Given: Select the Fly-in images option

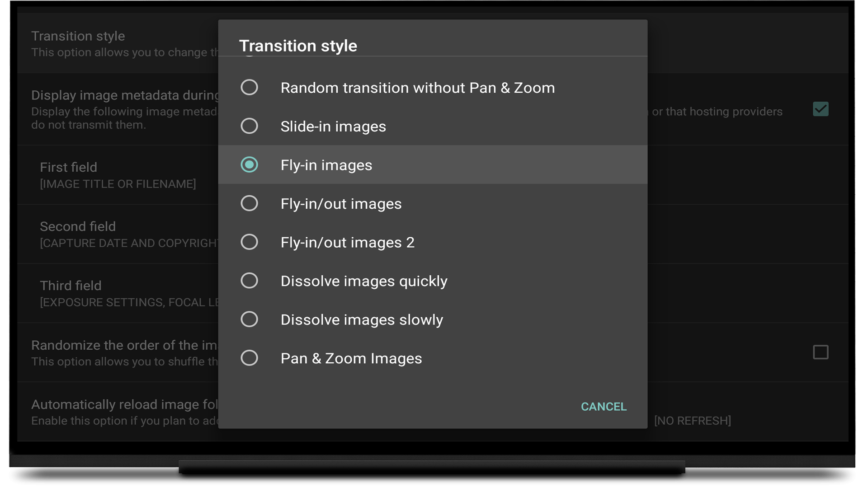Looking at the screenshot, I should (326, 164).
